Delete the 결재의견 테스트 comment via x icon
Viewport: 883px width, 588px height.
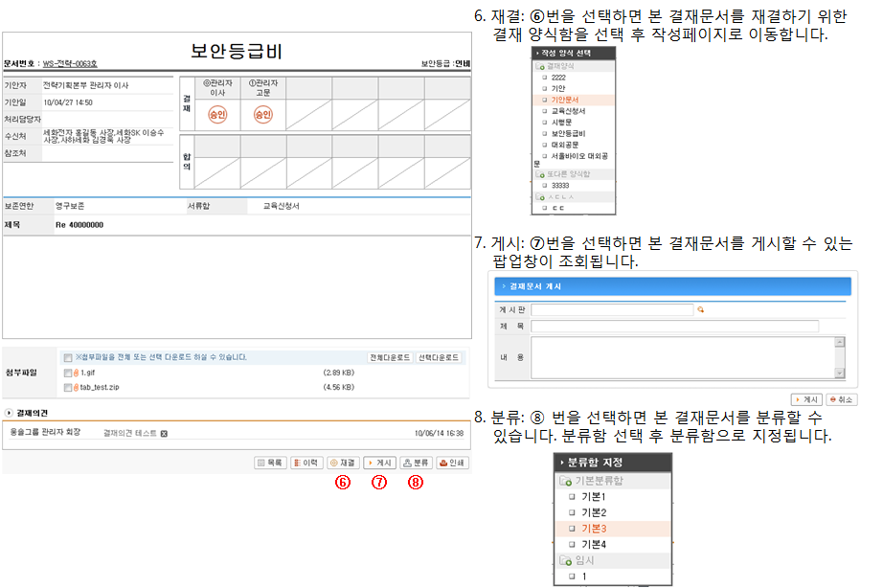click(164, 434)
